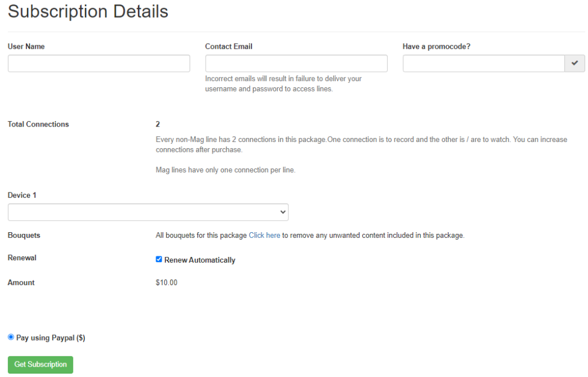Untick the Renew Automatically checkbox
This screenshot has height=377, width=588.
point(159,259)
